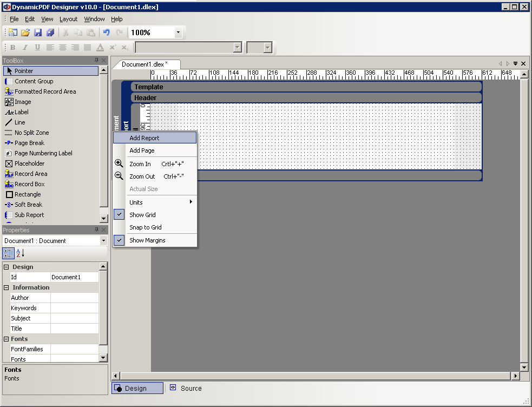Screen dimensions: 532x407
Task: Select the Pointer tool
Action: 51,71
